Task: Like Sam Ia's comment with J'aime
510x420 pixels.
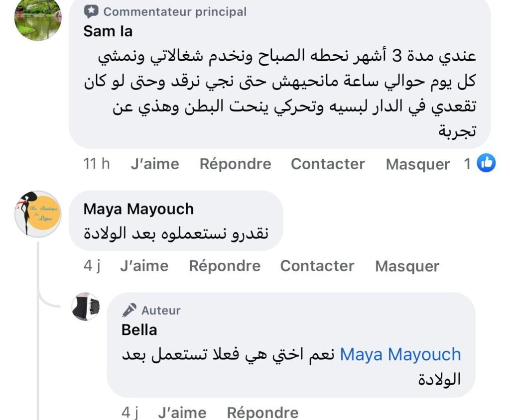Action: coord(154,164)
